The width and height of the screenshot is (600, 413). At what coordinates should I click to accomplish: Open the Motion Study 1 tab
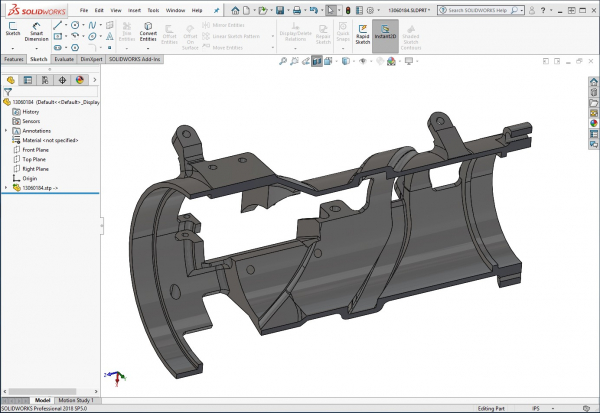pyautogui.click(x=77, y=399)
